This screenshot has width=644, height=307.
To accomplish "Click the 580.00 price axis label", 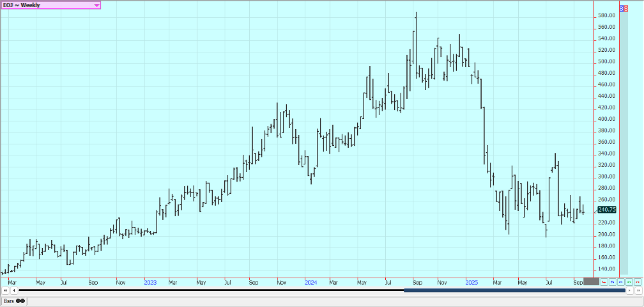I will click(x=607, y=15).
